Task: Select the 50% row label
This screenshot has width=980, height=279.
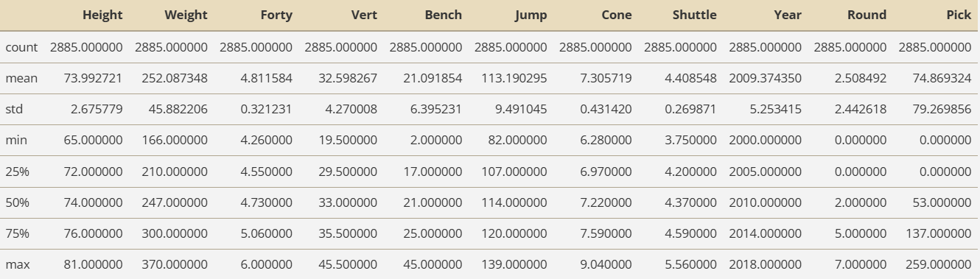Action: tap(17, 202)
